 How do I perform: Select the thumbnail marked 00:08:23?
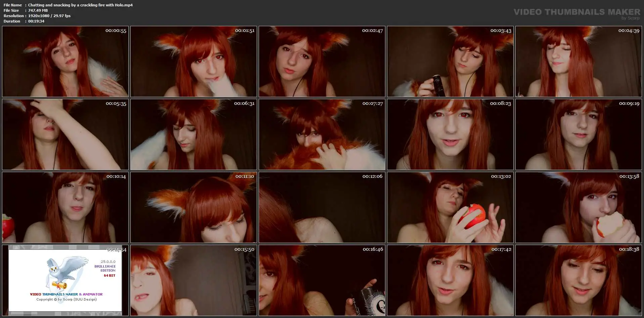coord(450,134)
